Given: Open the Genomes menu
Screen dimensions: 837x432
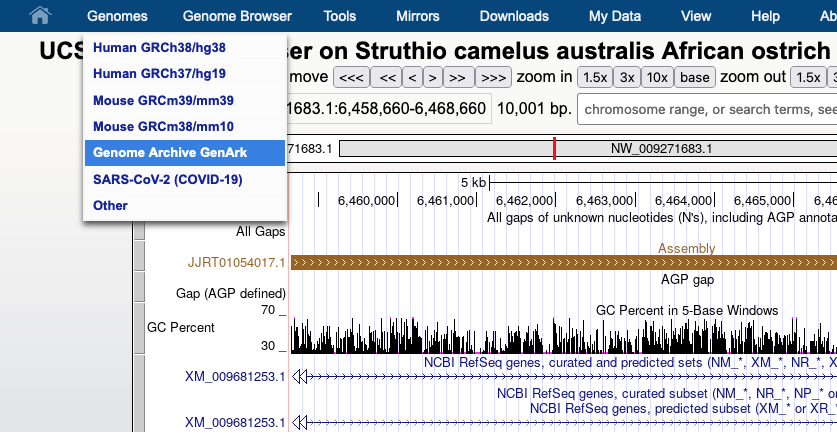Looking at the screenshot, I should (117, 16).
